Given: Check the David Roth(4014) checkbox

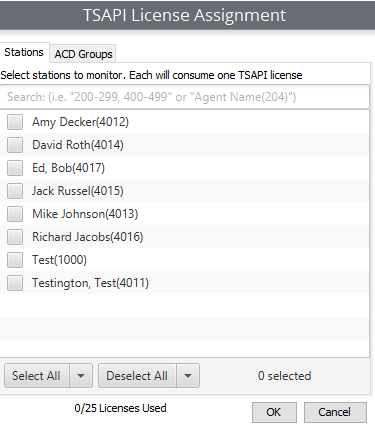Looking at the screenshot, I should pos(15,145).
